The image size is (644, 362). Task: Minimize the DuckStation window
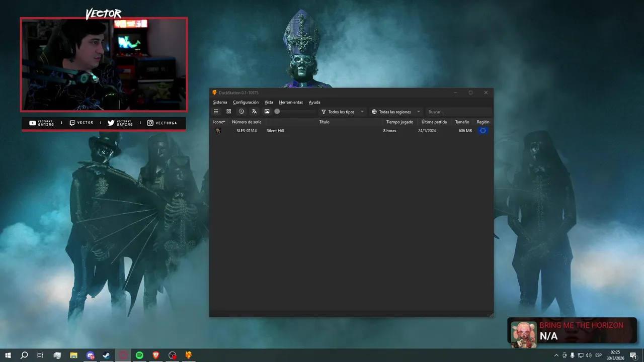[x=455, y=93]
